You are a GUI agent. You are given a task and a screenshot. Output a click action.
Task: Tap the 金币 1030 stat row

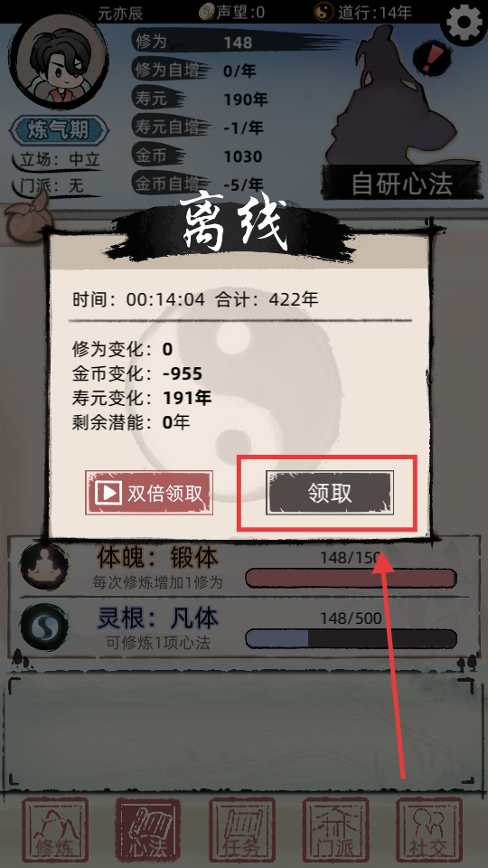(199, 156)
